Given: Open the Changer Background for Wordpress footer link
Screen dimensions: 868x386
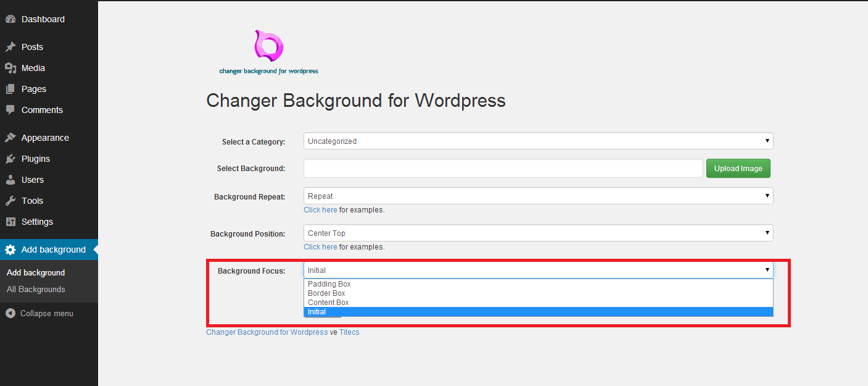Looking at the screenshot, I should pyautogui.click(x=267, y=332).
